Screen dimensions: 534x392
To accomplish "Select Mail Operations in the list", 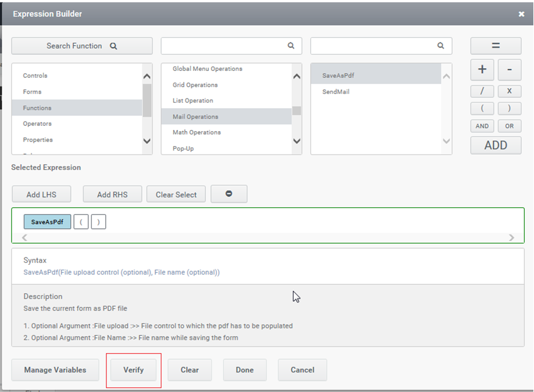I will pyautogui.click(x=195, y=117).
